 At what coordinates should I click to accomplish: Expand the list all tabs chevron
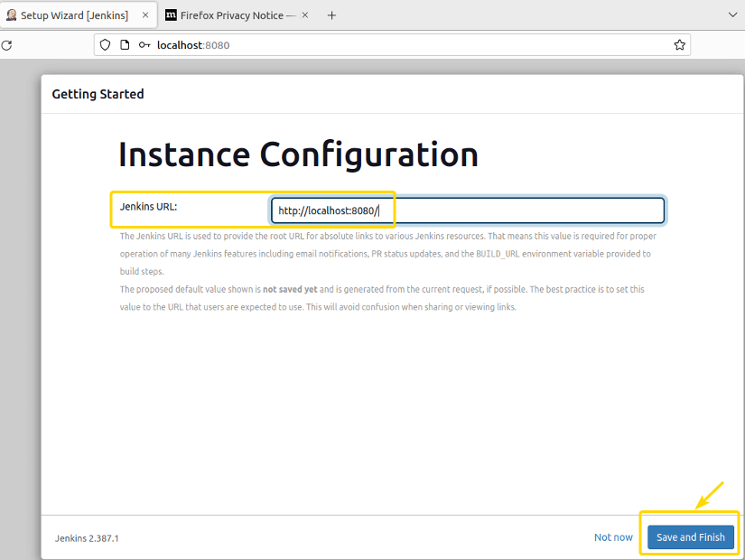pyautogui.click(x=732, y=14)
